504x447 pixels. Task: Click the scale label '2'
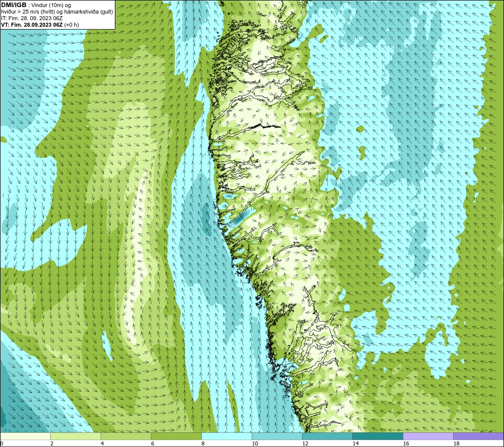point(52,444)
